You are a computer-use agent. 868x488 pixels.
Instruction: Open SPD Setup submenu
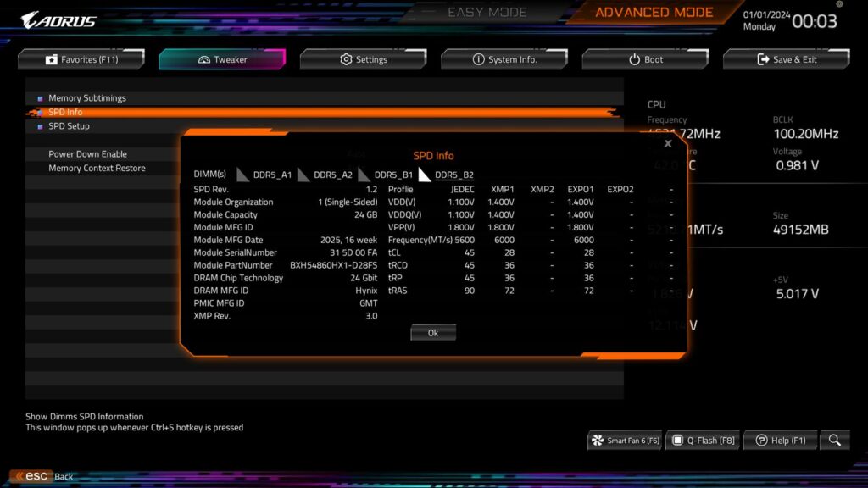pyautogui.click(x=69, y=126)
